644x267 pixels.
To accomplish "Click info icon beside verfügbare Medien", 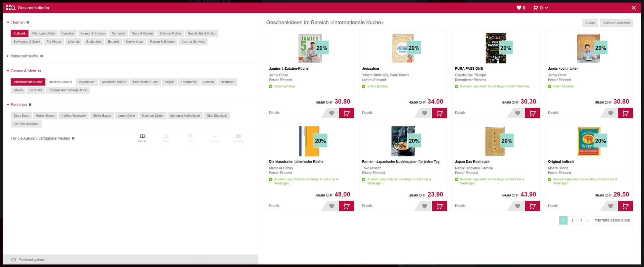I will tap(73, 138).
